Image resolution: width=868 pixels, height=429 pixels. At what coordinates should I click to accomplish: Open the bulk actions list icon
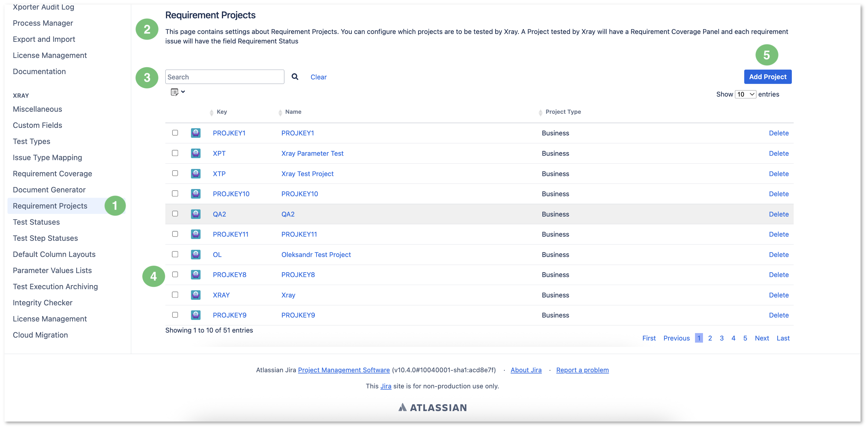point(178,92)
